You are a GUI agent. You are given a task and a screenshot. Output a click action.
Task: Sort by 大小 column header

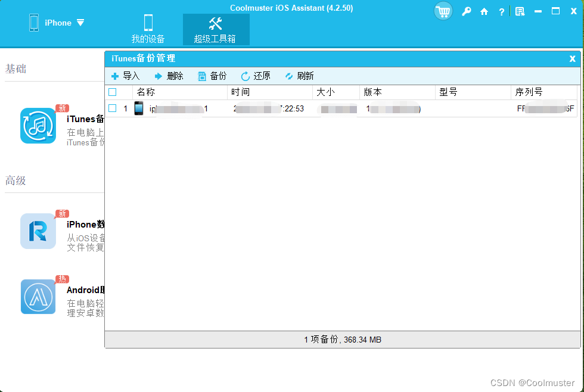coord(336,92)
